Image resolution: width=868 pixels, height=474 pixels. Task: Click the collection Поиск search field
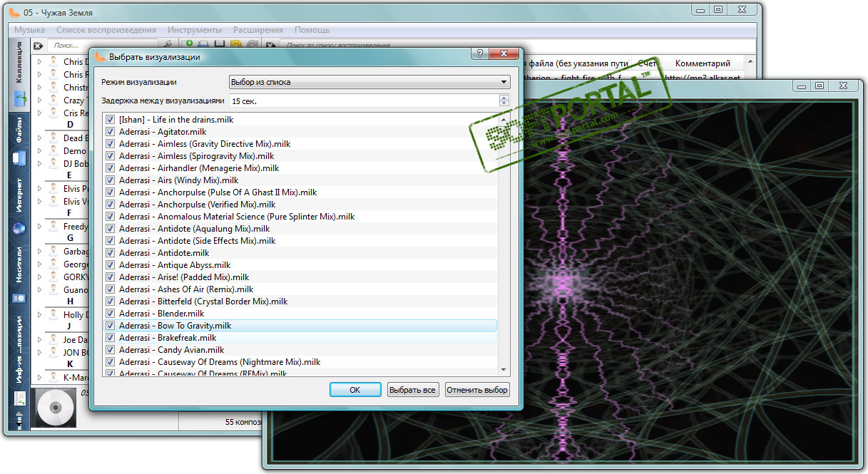pos(103,46)
